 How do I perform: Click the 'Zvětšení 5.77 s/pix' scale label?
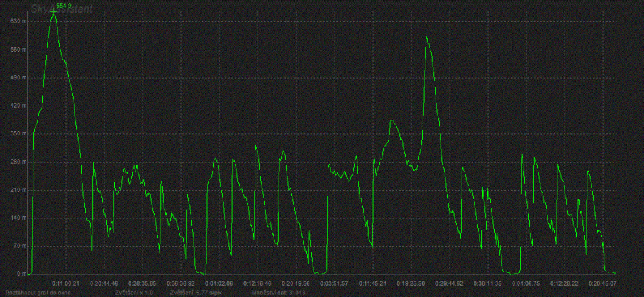point(194,293)
